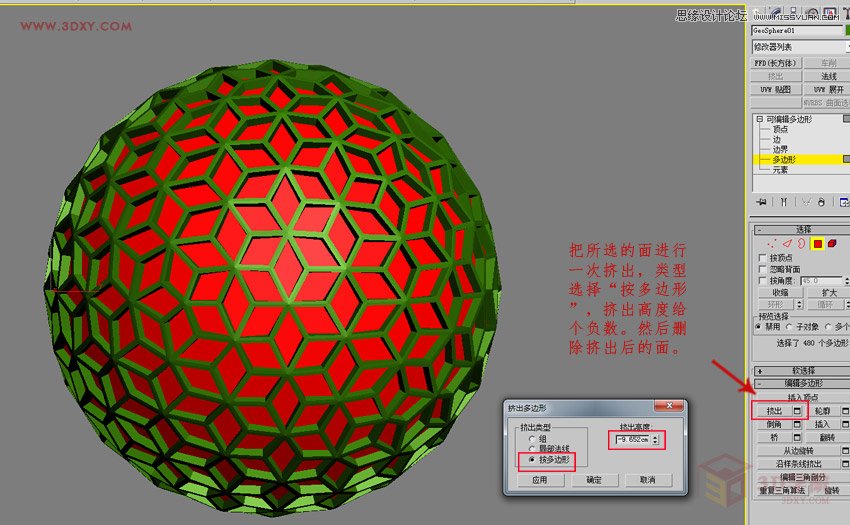Screen dimensions: 850x525
Task: Select Vertex sub-object level icon
Action: [x=772, y=244]
